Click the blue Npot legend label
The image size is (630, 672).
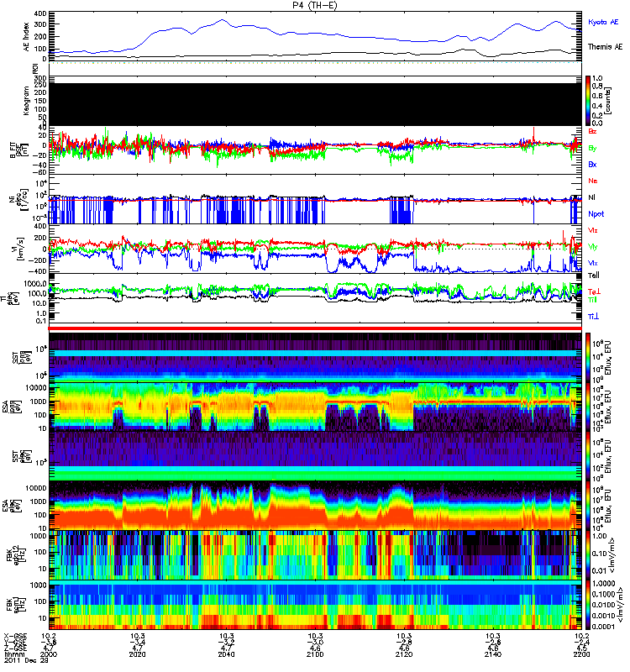coord(596,214)
